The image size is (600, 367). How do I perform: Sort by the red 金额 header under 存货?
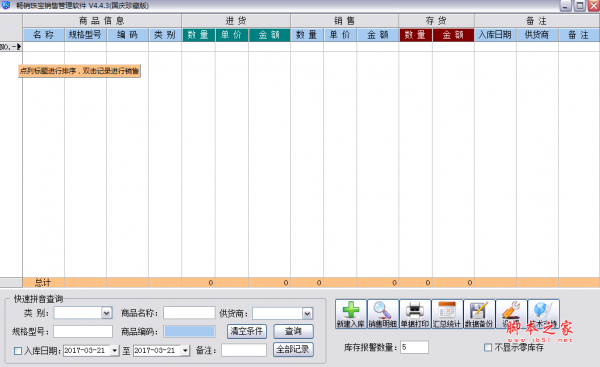click(x=453, y=35)
